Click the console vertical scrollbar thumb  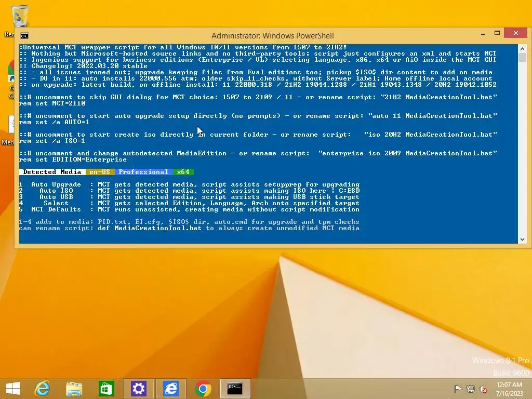coord(522,57)
